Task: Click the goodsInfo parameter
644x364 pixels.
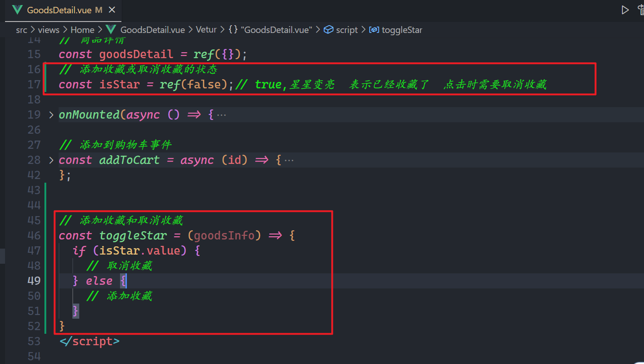Action: click(x=224, y=236)
